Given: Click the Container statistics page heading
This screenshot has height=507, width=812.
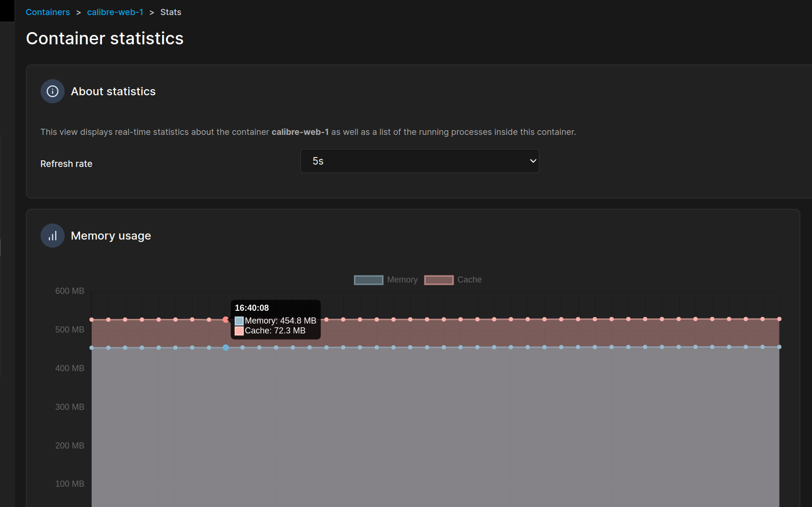Looking at the screenshot, I should coord(105,39).
